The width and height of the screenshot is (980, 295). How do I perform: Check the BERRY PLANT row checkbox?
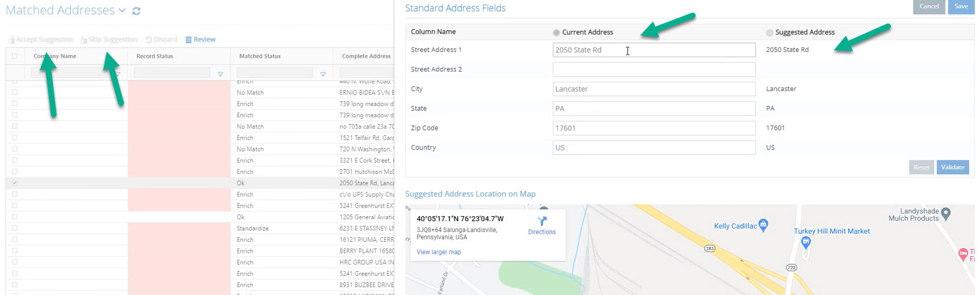click(x=15, y=250)
